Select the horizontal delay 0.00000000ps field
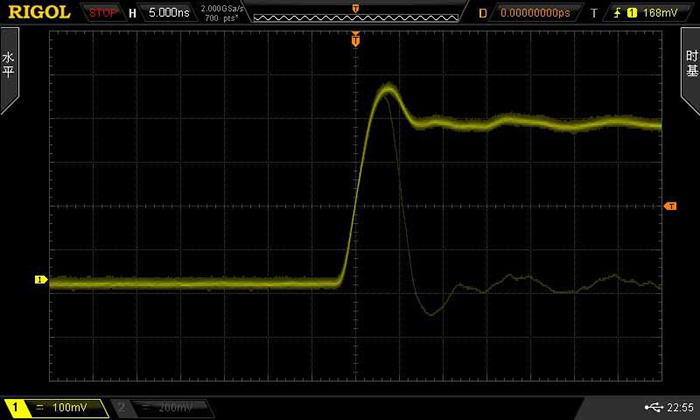 (534, 14)
